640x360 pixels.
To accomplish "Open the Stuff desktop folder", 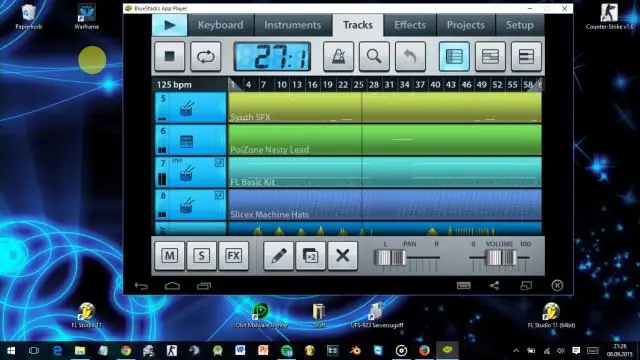I will point(319,315).
